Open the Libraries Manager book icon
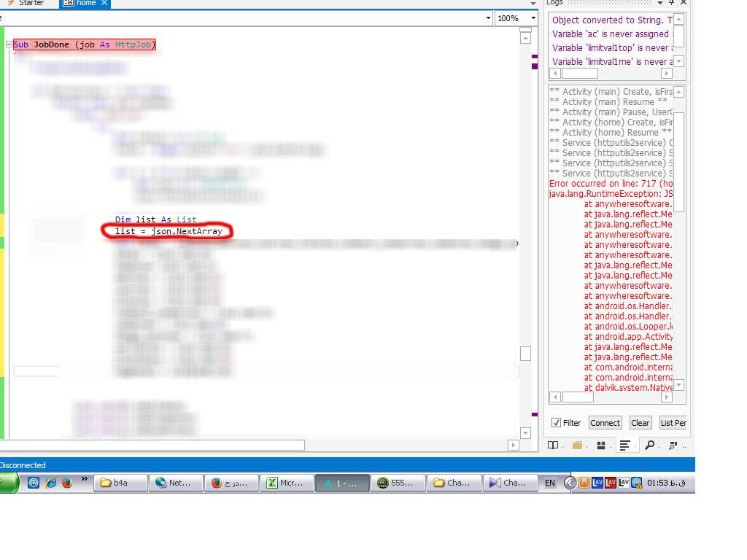The image size is (747, 560). click(x=553, y=446)
